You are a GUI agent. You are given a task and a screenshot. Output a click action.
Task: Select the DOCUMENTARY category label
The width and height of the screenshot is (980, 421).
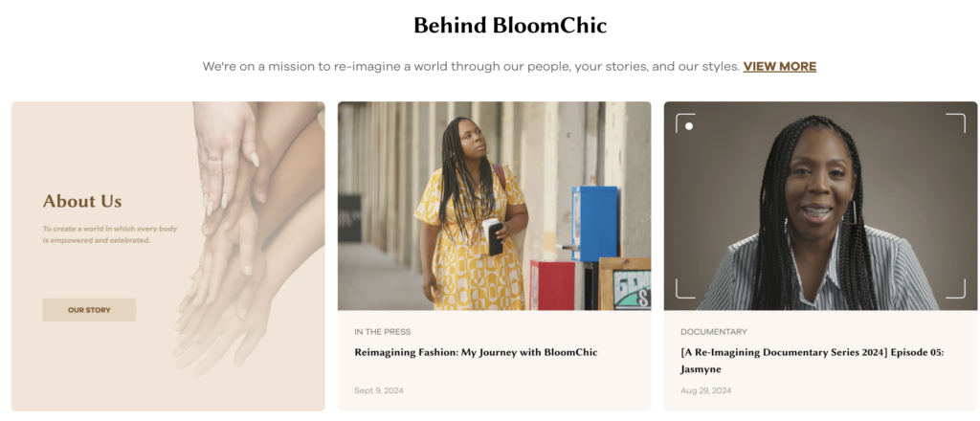pyautogui.click(x=713, y=332)
